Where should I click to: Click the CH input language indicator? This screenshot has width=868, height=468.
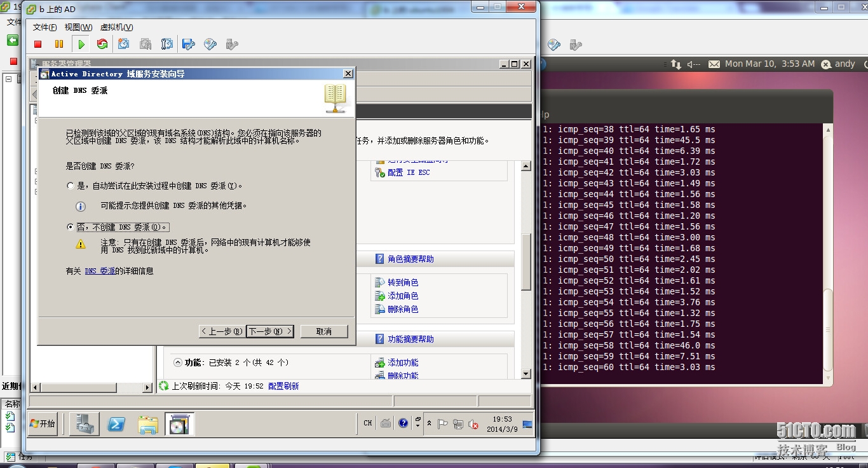click(368, 423)
